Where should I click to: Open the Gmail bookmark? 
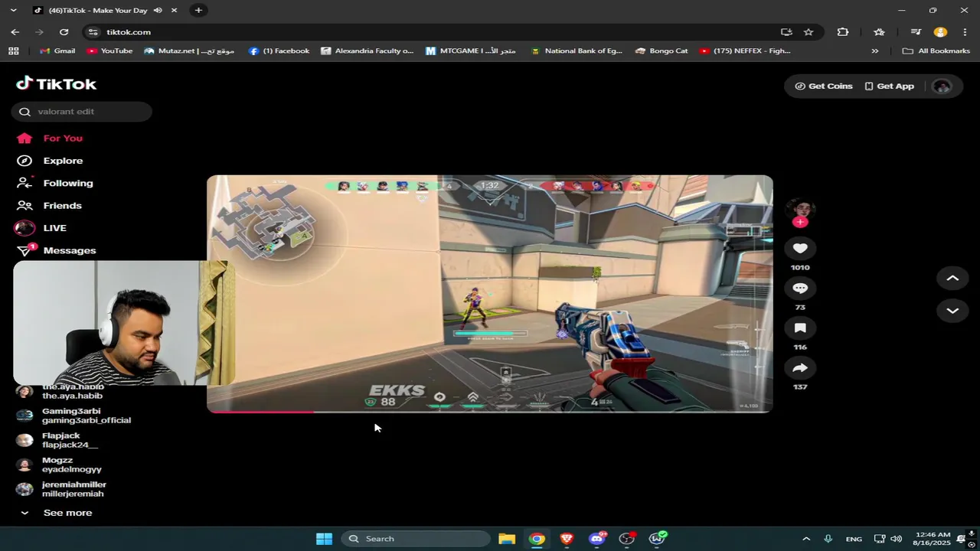[57, 51]
